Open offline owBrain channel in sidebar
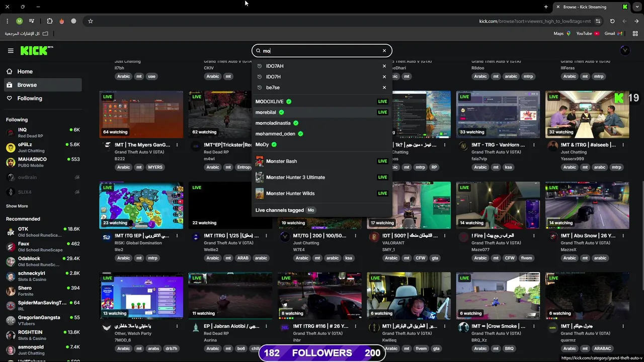 coord(43,177)
